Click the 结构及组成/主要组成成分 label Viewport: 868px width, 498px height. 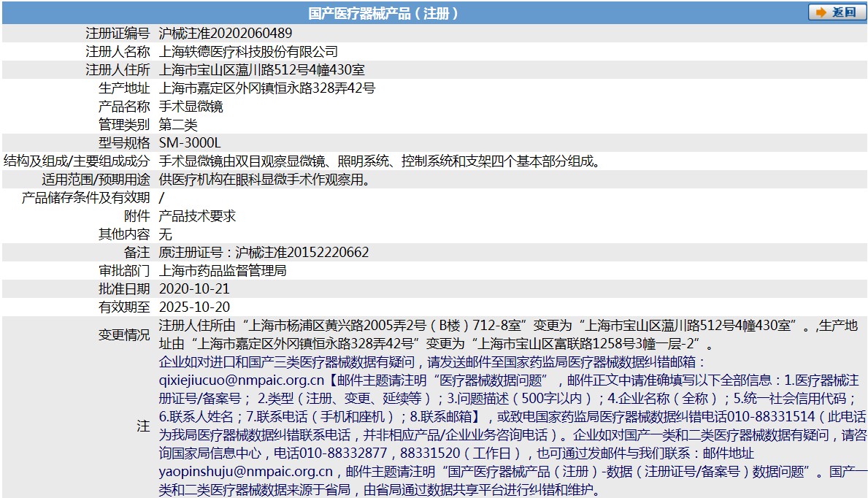tap(77, 161)
